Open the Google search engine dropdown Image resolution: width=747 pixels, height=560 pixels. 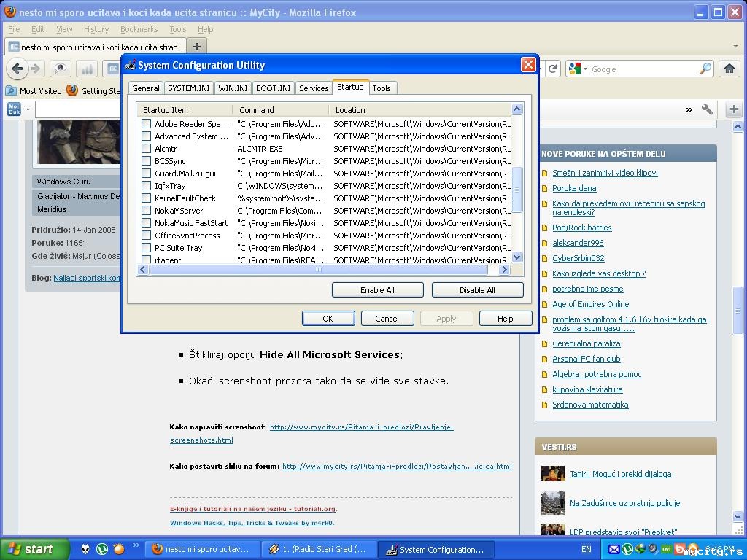[x=585, y=69]
